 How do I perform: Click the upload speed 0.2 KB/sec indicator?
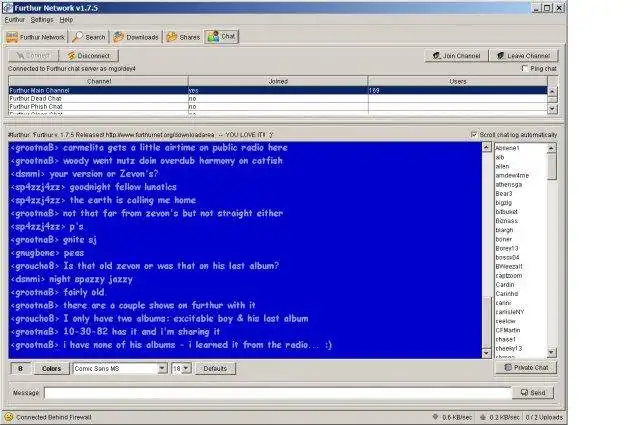(x=499, y=417)
